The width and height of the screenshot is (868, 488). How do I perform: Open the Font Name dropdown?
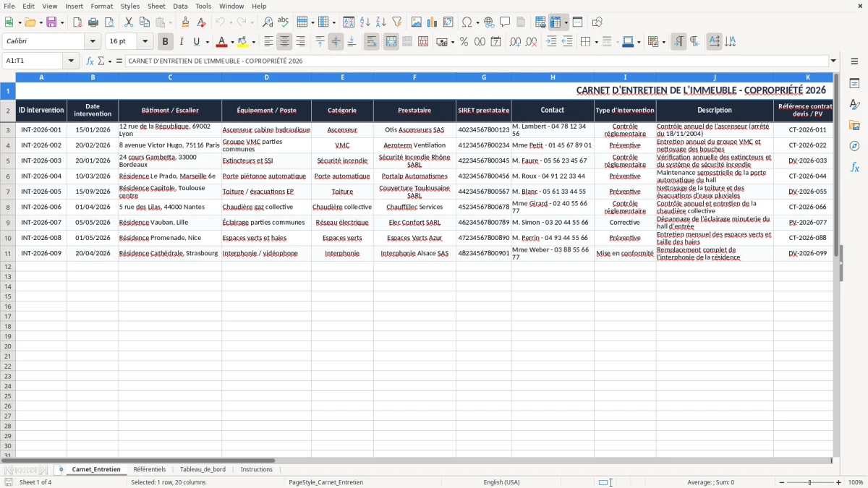(x=93, y=42)
